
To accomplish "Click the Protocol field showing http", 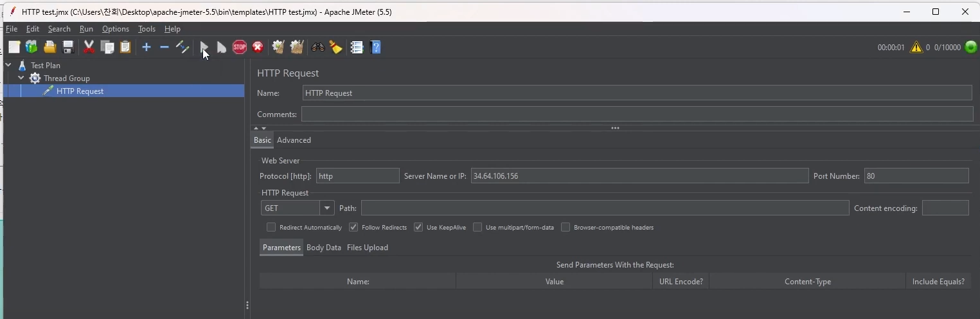I will coord(357,176).
